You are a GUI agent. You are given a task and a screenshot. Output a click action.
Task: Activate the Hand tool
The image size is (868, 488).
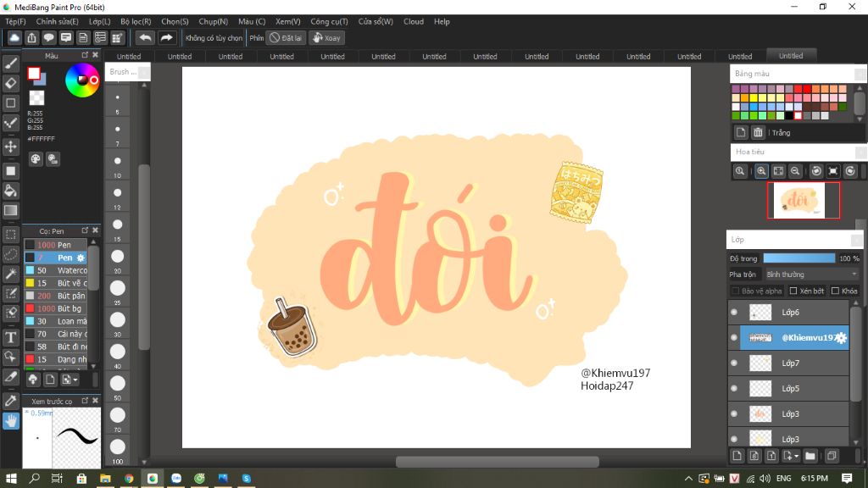[x=10, y=421]
